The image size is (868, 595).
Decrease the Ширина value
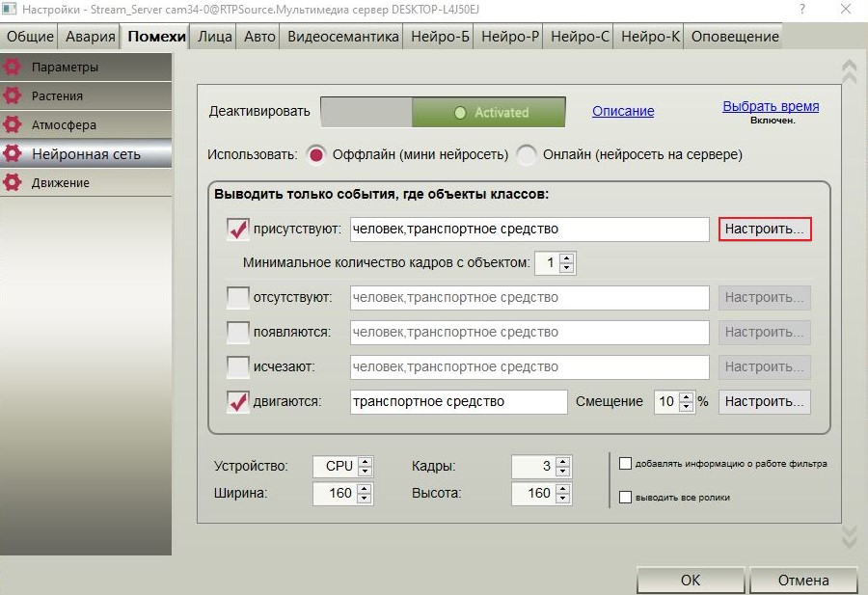[x=365, y=499]
